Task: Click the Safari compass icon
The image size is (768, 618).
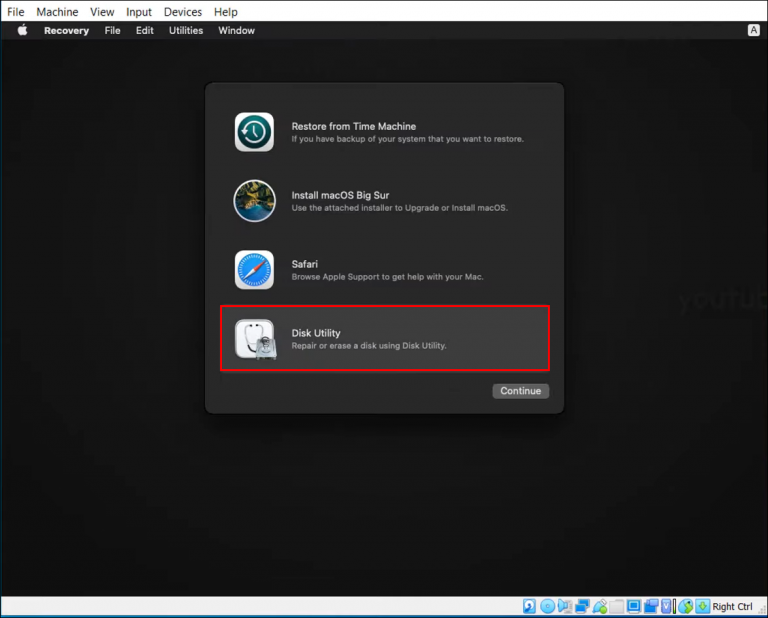Action: [x=254, y=270]
